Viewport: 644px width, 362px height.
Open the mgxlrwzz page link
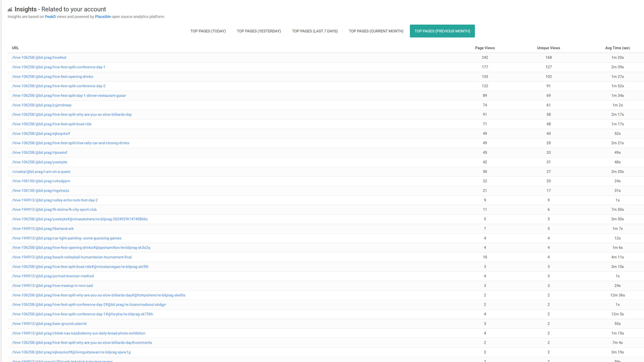pyautogui.click(x=40, y=191)
